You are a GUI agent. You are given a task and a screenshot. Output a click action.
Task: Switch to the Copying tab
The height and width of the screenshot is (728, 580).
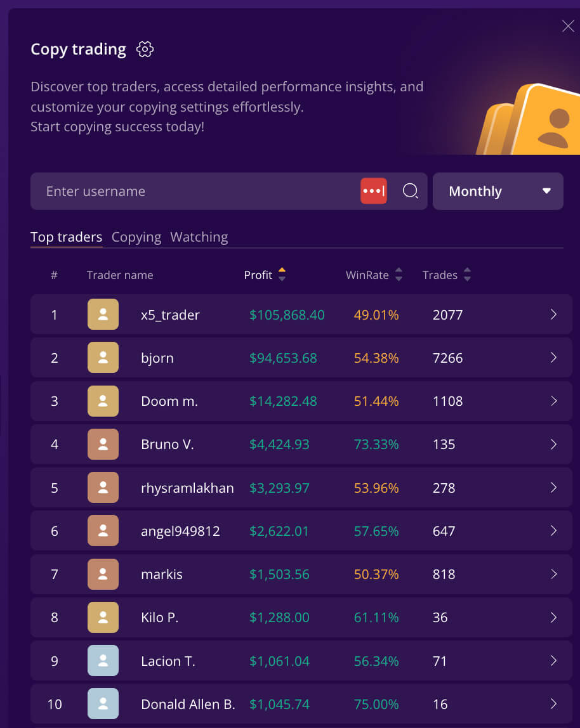pos(136,237)
